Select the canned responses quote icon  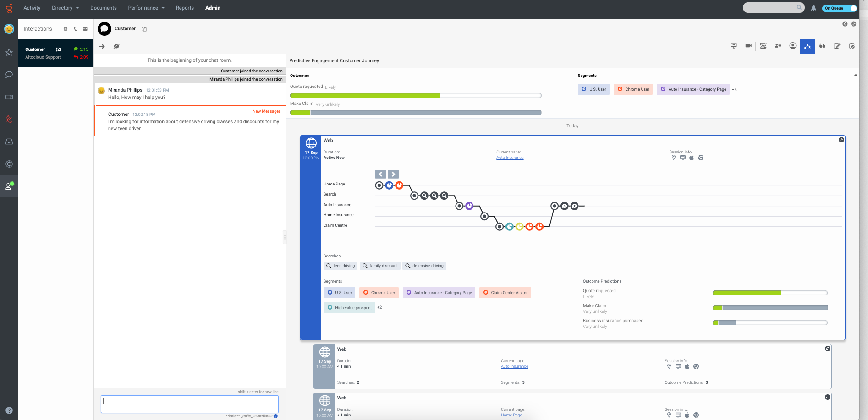point(822,46)
